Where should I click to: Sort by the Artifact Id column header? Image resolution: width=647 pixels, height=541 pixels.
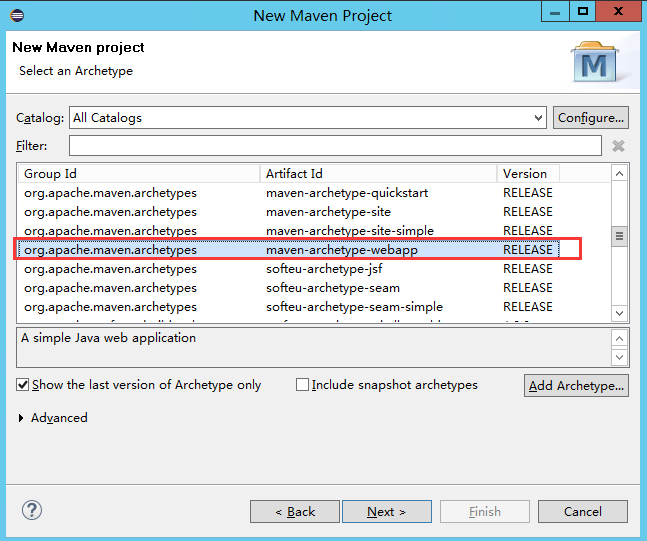378,174
